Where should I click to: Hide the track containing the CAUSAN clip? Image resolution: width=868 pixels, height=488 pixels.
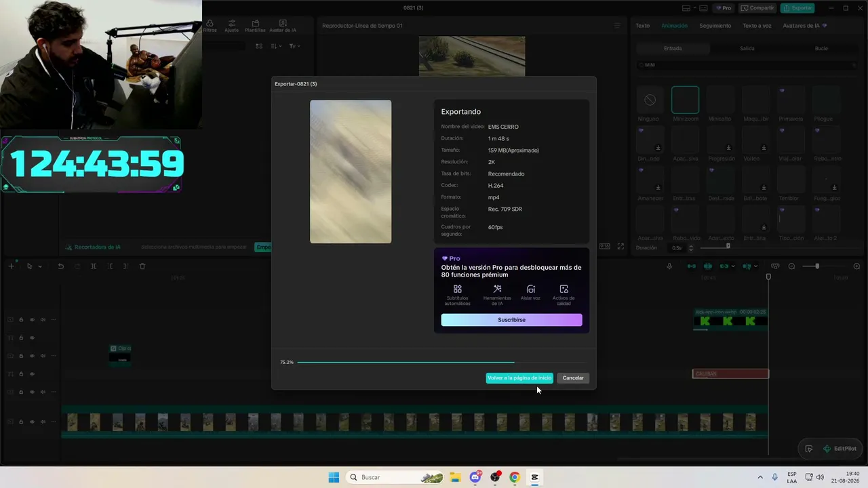(x=32, y=374)
